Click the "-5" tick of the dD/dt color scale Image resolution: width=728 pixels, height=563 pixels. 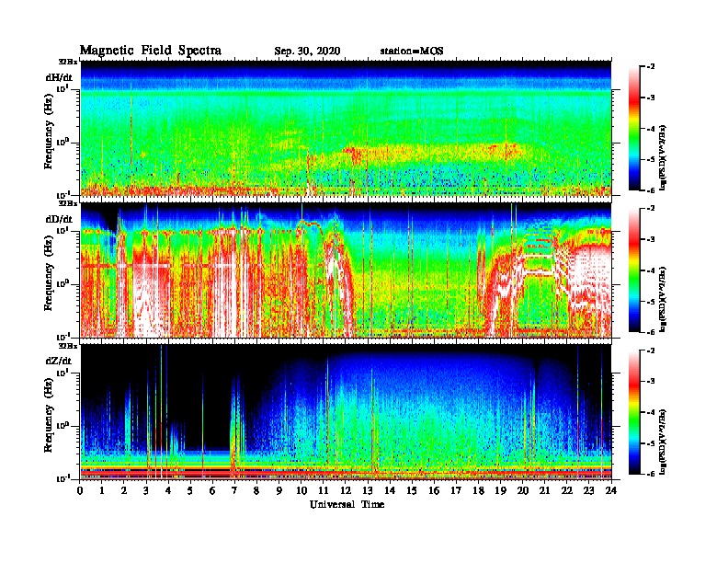point(651,301)
